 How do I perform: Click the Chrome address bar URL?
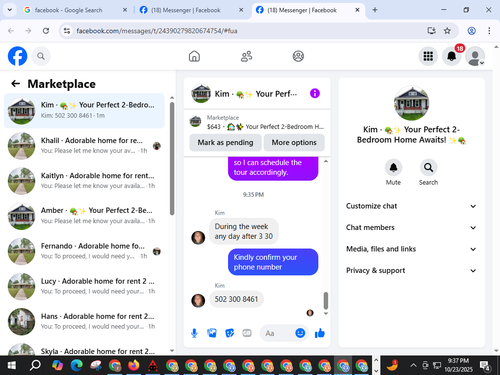click(x=157, y=31)
